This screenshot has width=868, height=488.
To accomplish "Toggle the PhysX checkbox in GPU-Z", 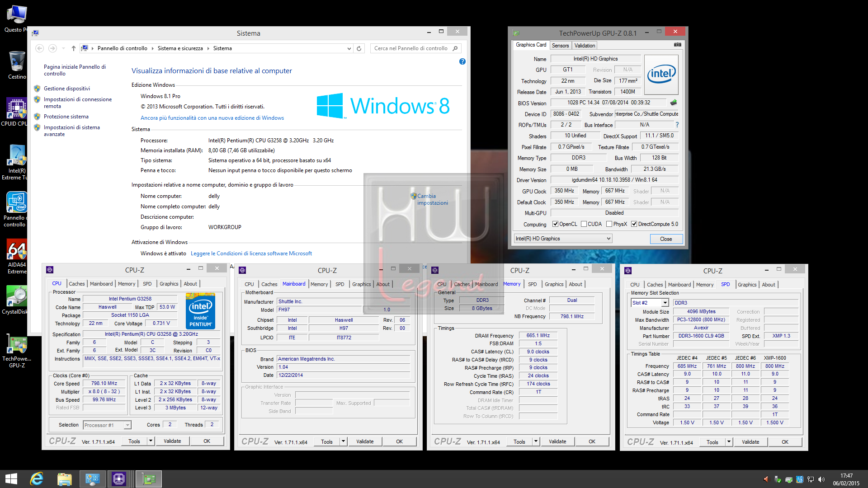I will point(609,224).
